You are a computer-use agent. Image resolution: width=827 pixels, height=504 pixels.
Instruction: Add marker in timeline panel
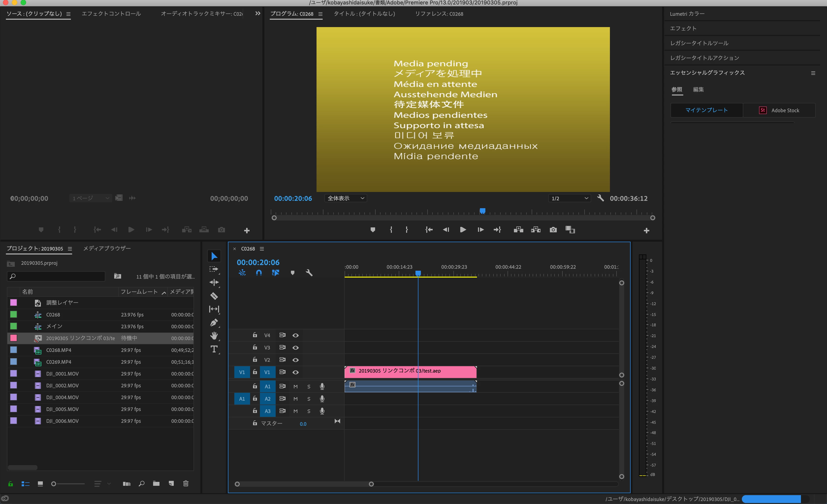292,273
